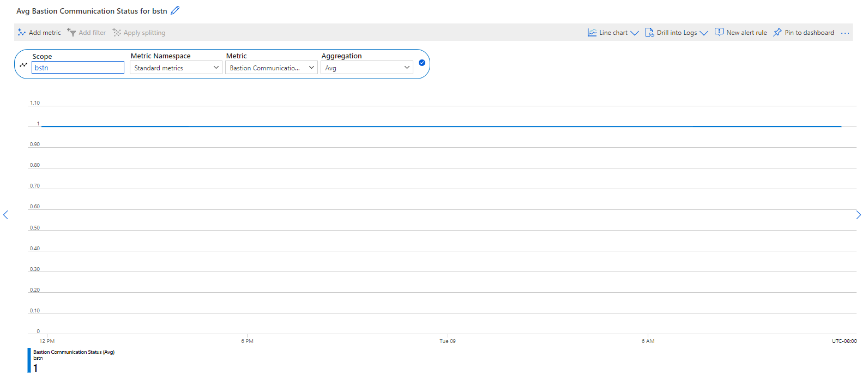Click the Scope input field bstn
Image resolution: width=868 pixels, height=374 pixels.
(78, 68)
